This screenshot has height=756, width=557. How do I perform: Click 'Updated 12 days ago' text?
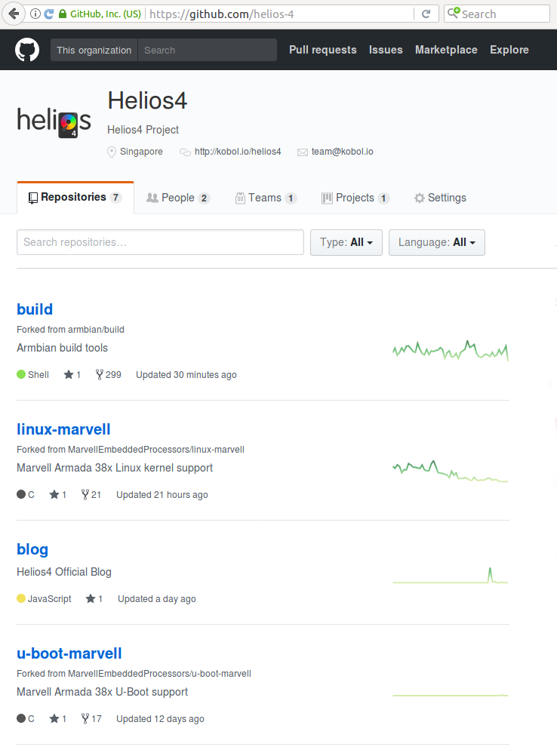(x=160, y=719)
